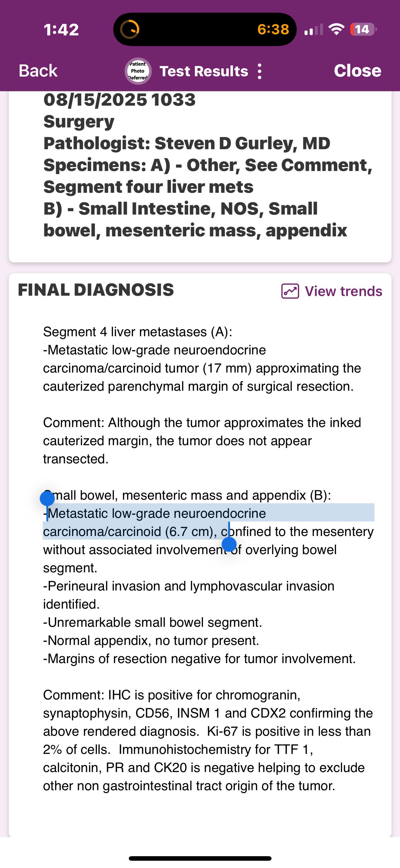Viewport: 400px width, 868px height.
Task: Tap the cellular signal bars
Action: click(313, 30)
